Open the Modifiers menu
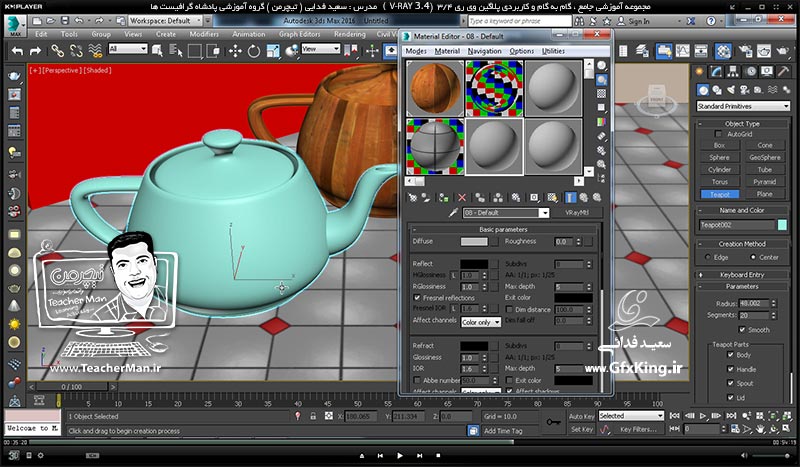The width and height of the screenshot is (800, 467). (204, 34)
